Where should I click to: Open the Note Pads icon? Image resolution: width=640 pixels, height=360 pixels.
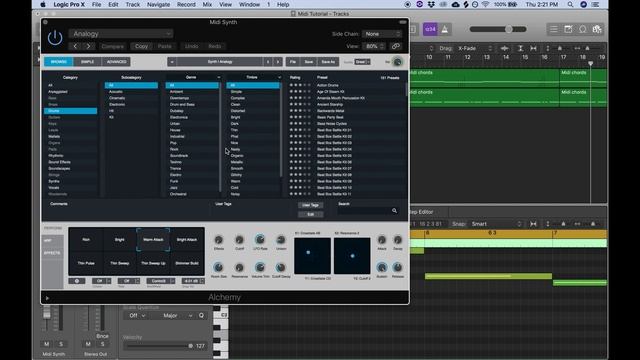pyautogui.click(x=568, y=29)
